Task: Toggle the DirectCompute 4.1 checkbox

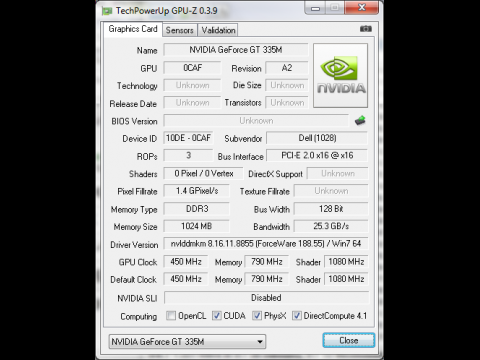Action: (297, 315)
